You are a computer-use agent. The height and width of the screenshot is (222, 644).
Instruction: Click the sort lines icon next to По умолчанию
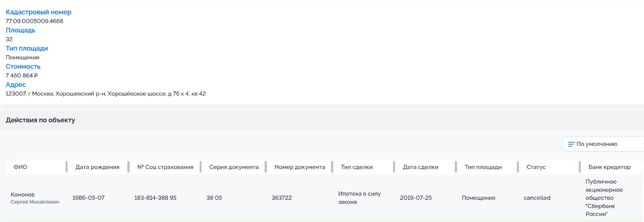571,144
